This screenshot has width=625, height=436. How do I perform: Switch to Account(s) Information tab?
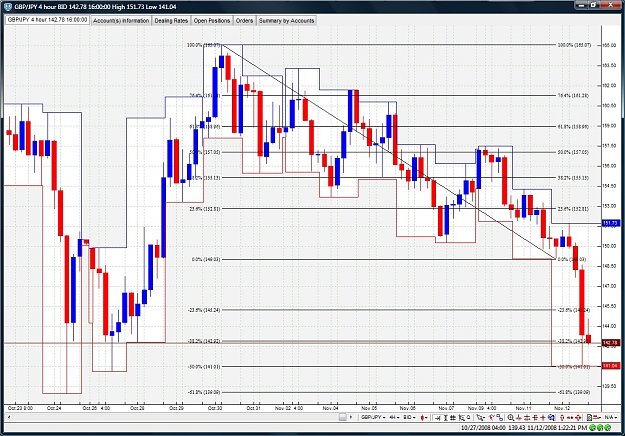pyautogui.click(x=121, y=20)
